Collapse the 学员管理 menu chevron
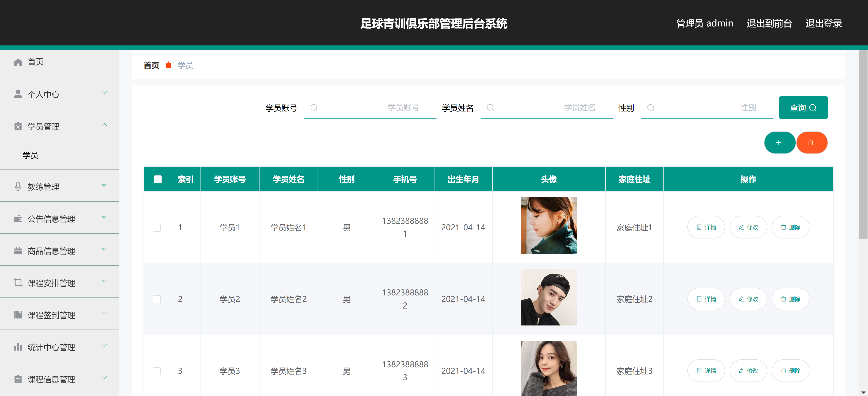This screenshot has width=868, height=396. coord(104,125)
